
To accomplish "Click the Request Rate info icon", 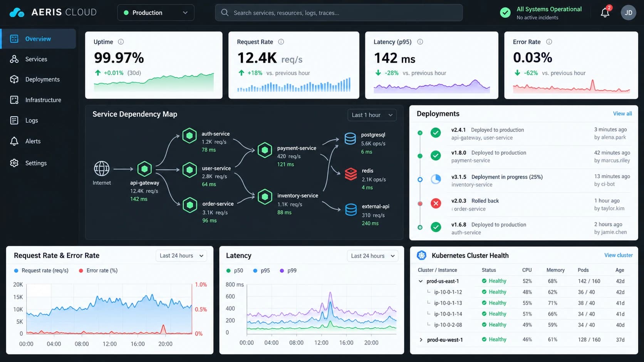I will [281, 42].
